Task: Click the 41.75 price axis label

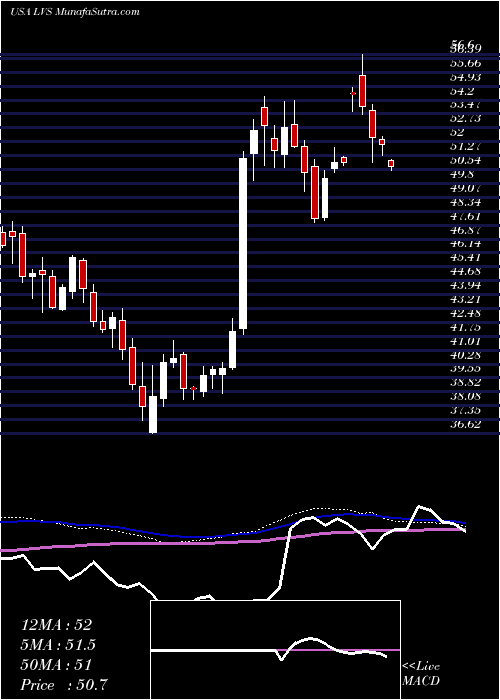Action: [466, 327]
